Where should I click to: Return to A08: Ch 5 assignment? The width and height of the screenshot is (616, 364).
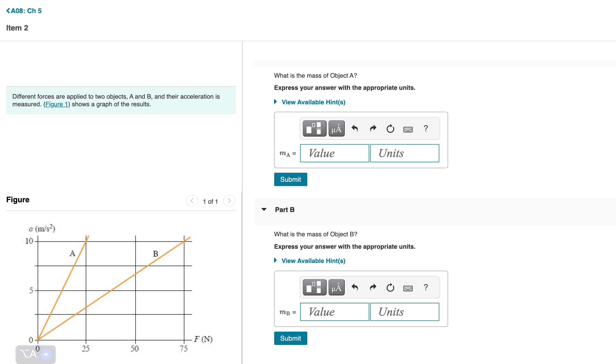[x=24, y=10]
